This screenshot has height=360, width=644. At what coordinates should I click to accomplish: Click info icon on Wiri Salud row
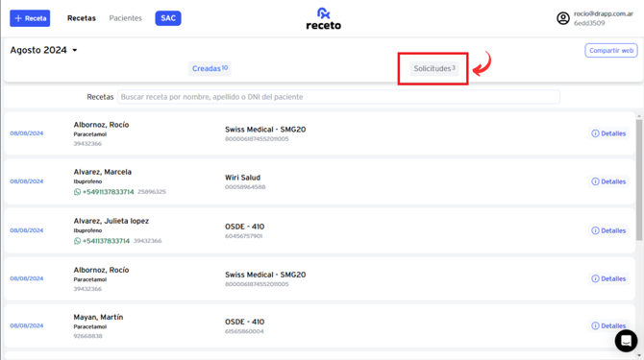[x=595, y=181]
